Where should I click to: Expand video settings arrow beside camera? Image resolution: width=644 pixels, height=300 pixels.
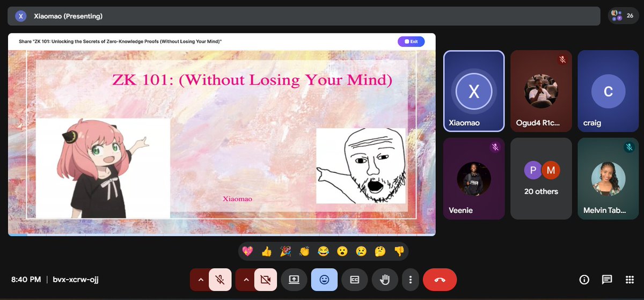point(245,279)
